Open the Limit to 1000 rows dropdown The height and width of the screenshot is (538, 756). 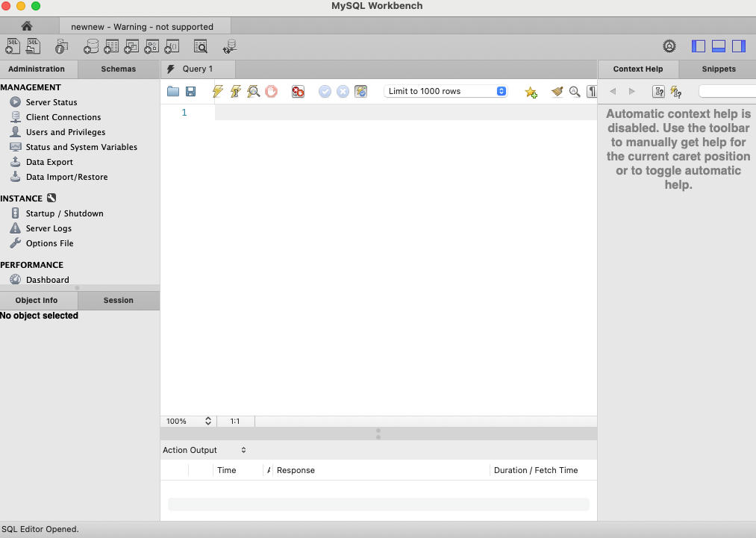click(x=446, y=91)
